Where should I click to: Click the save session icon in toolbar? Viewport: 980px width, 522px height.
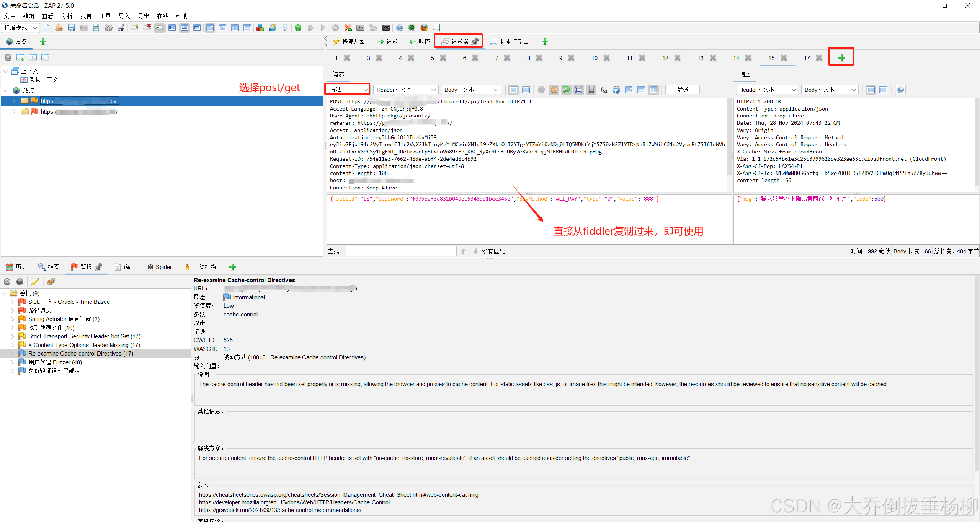(x=71, y=28)
